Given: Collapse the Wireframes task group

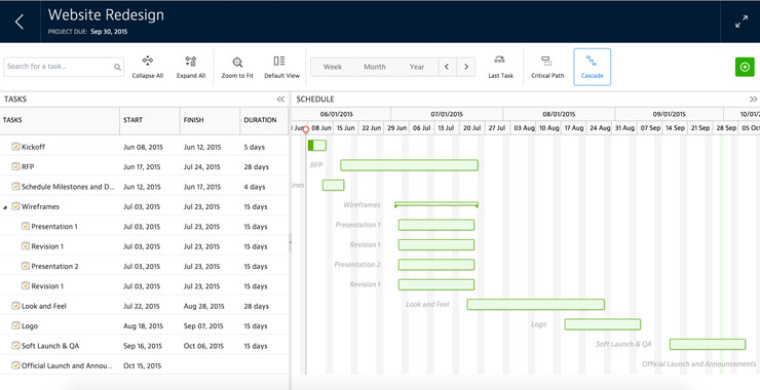Looking at the screenshot, I should pyautogui.click(x=5, y=207).
